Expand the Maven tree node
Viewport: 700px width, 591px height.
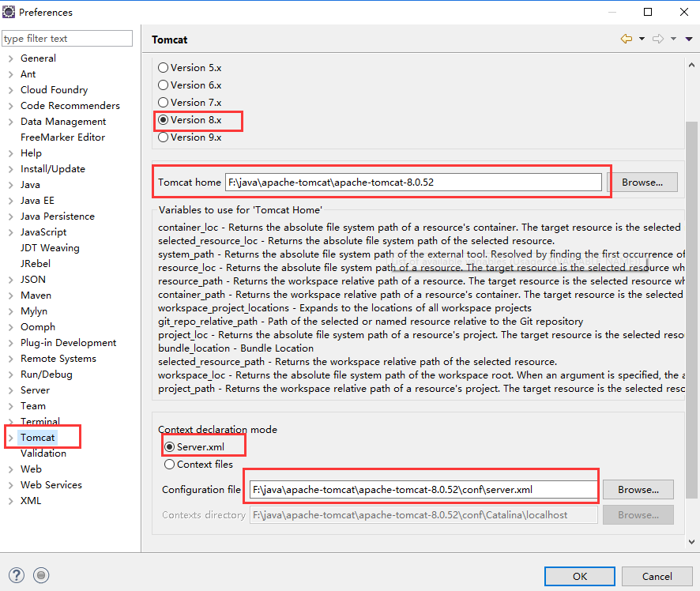pos(11,295)
